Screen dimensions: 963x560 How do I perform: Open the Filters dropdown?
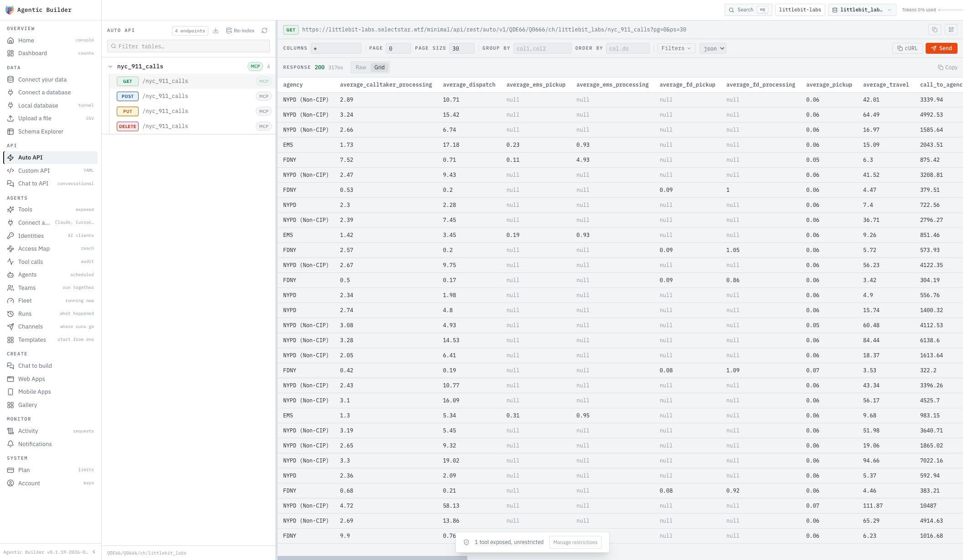[x=676, y=48]
